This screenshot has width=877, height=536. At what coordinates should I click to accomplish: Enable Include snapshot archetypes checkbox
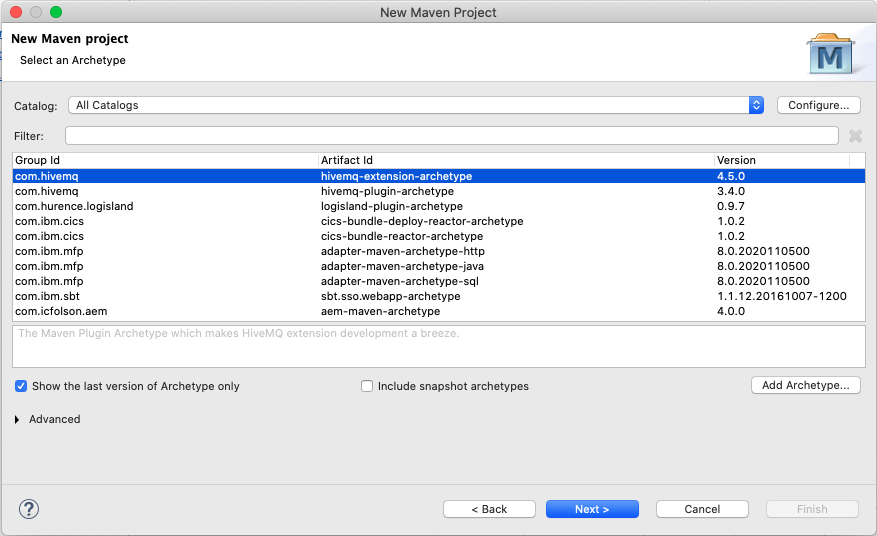point(367,386)
